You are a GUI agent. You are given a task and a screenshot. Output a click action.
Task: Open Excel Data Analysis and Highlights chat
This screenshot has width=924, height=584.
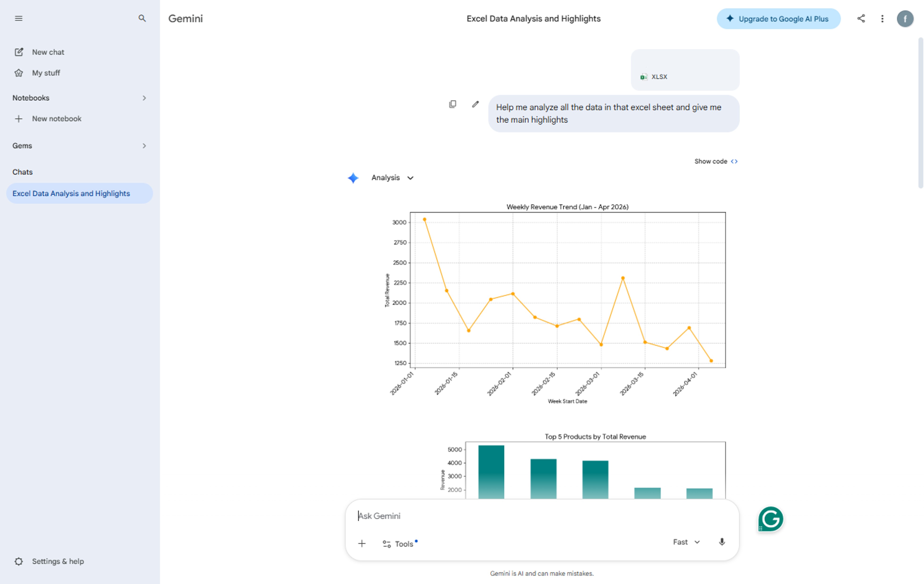[x=80, y=193]
